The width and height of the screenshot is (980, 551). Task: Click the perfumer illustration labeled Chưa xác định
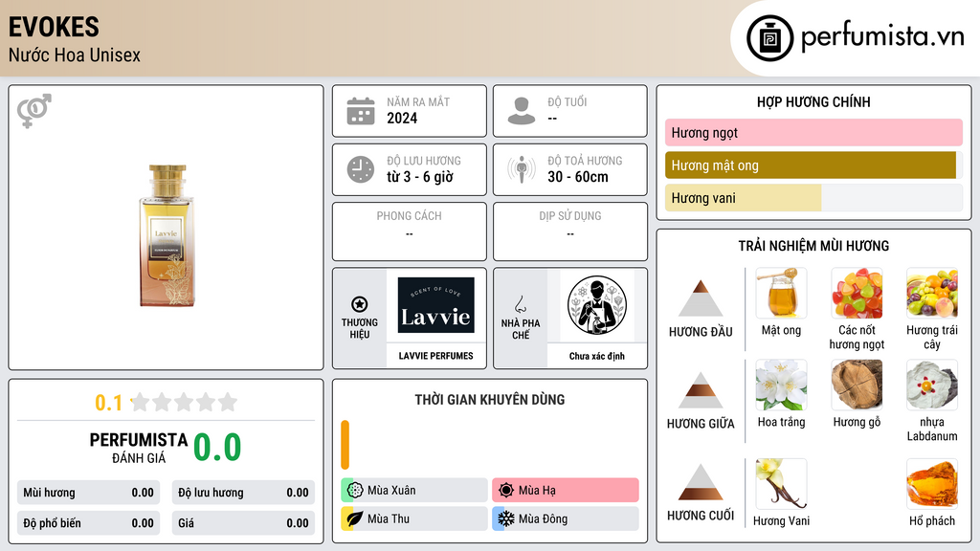point(597,305)
